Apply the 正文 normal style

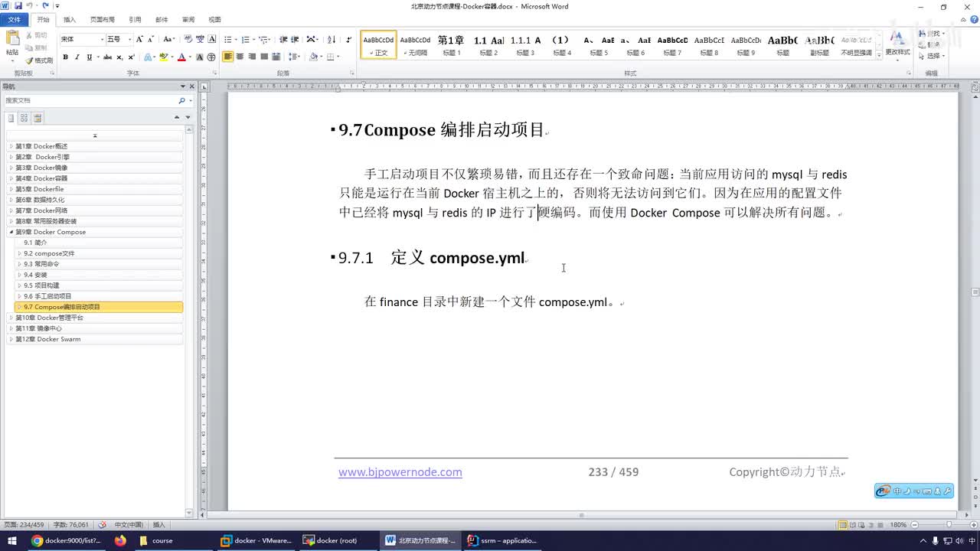[379, 45]
